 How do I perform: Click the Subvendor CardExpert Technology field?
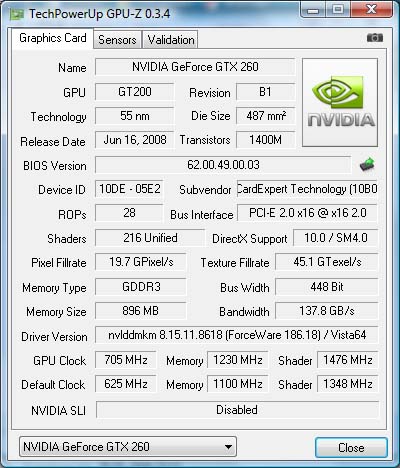[x=307, y=189]
